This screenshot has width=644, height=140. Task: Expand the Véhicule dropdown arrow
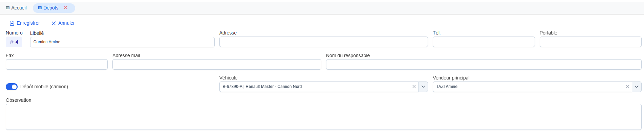[423, 87]
